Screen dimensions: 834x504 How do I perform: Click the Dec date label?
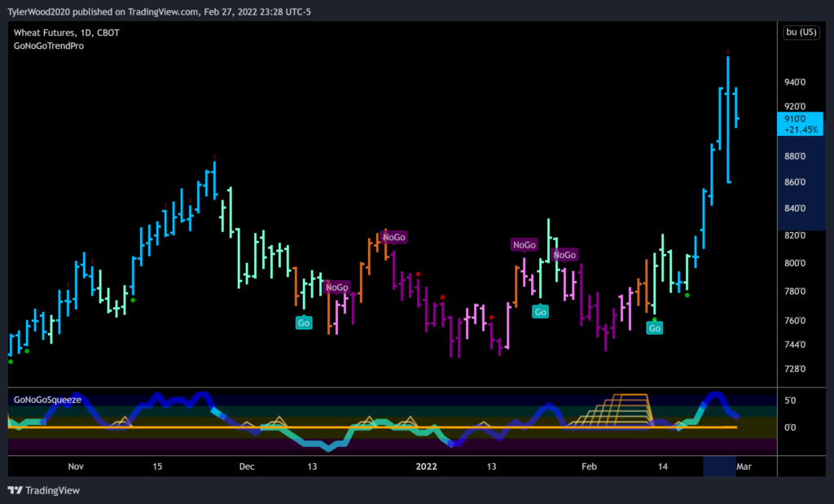pyautogui.click(x=247, y=467)
